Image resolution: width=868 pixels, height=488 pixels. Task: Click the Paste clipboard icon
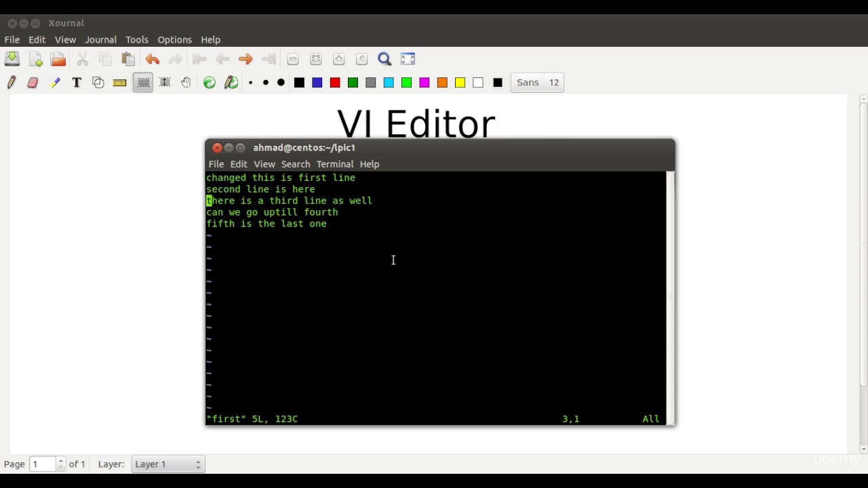point(128,60)
